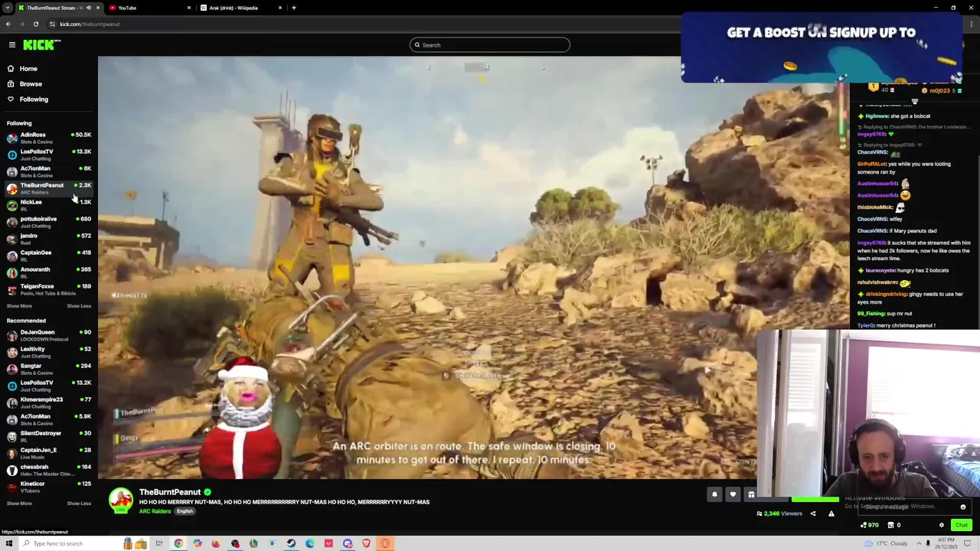The height and width of the screenshot is (551, 980).
Task: Open chat settings gear icon
Action: tap(942, 525)
